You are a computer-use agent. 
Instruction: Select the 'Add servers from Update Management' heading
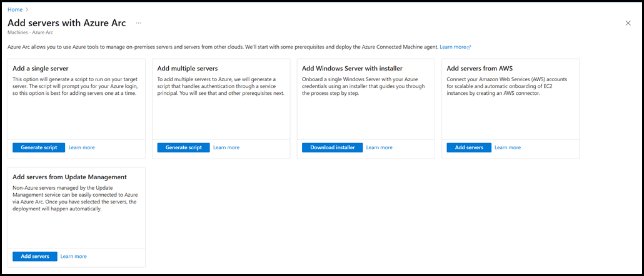pos(69,177)
